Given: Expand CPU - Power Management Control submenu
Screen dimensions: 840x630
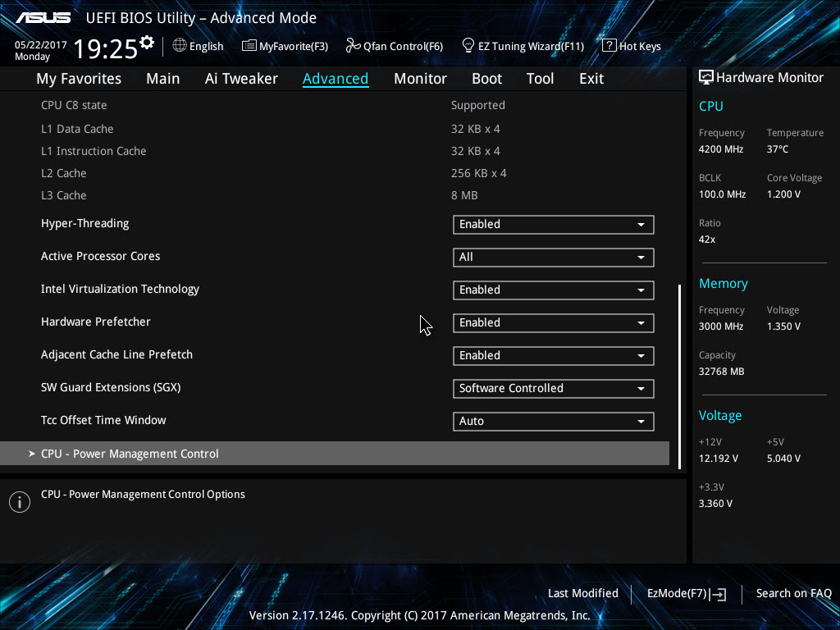Looking at the screenshot, I should (x=335, y=453).
